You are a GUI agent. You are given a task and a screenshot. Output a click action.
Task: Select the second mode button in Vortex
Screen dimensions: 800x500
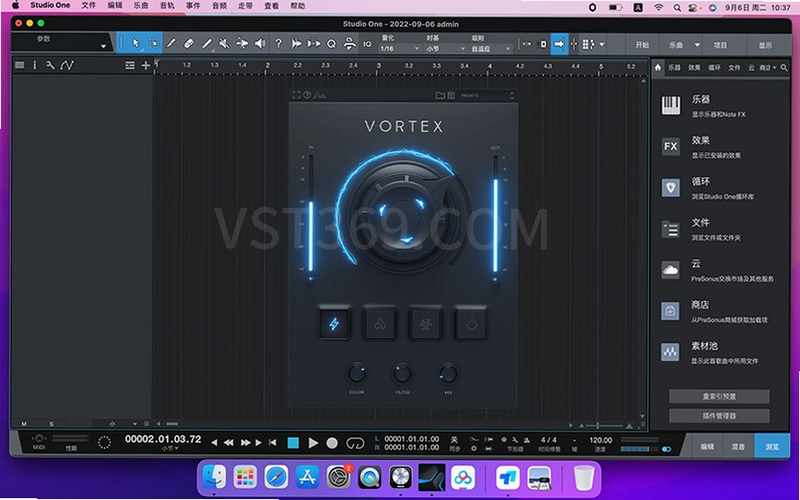tap(380, 323)
